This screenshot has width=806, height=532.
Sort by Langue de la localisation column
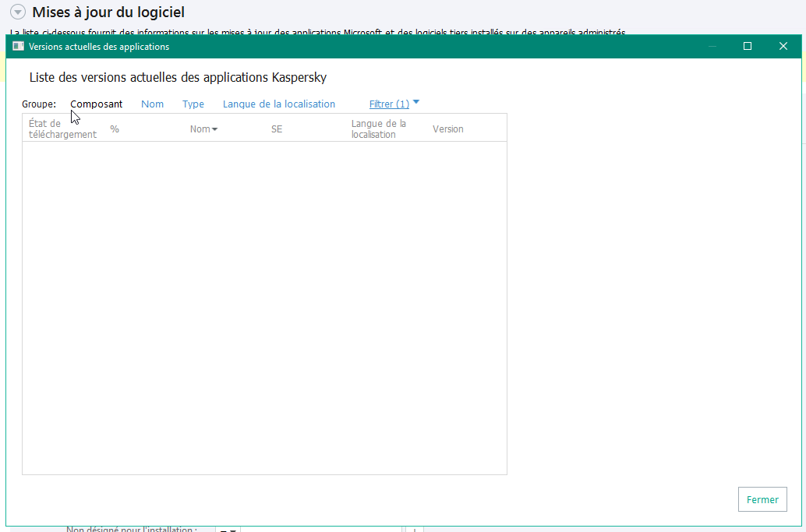[x=379, y=129]
